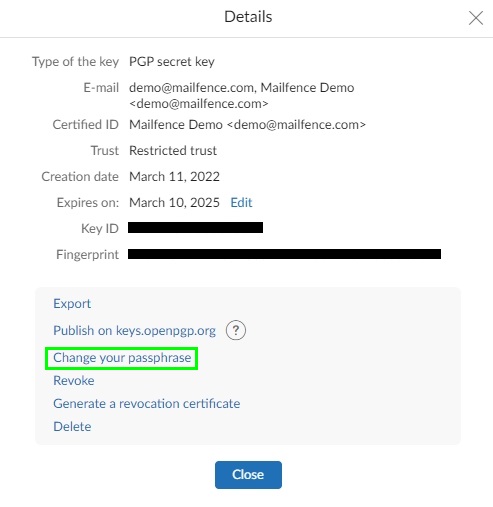493x507 pixels.
Task: Click the Restricted trust value
Action: 173,150
